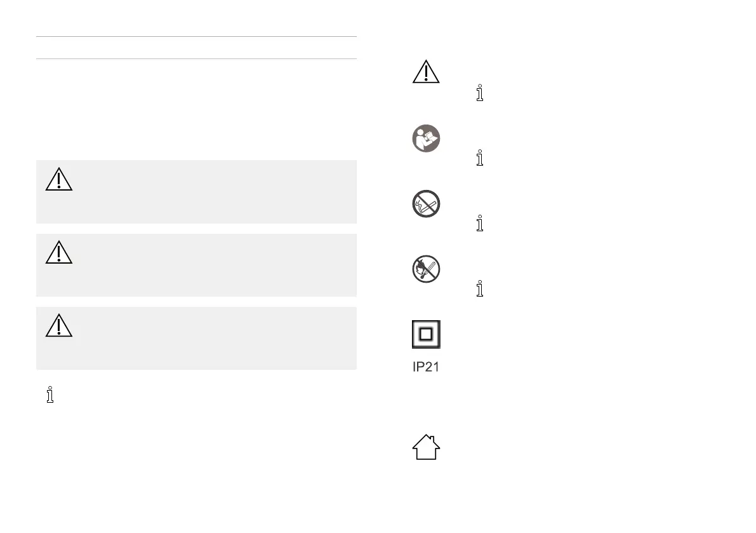Image resolution: width=756 pixels, height=533 pixels.
Task: Click the no open flame symbol
Action: 426,269
